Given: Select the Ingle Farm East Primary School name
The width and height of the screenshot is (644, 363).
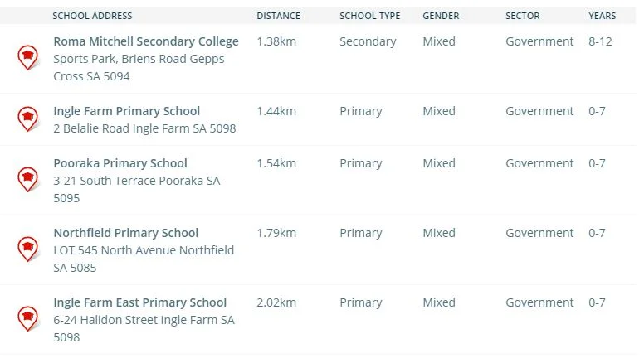Looking at the screenshot, I should coord(139,302).
